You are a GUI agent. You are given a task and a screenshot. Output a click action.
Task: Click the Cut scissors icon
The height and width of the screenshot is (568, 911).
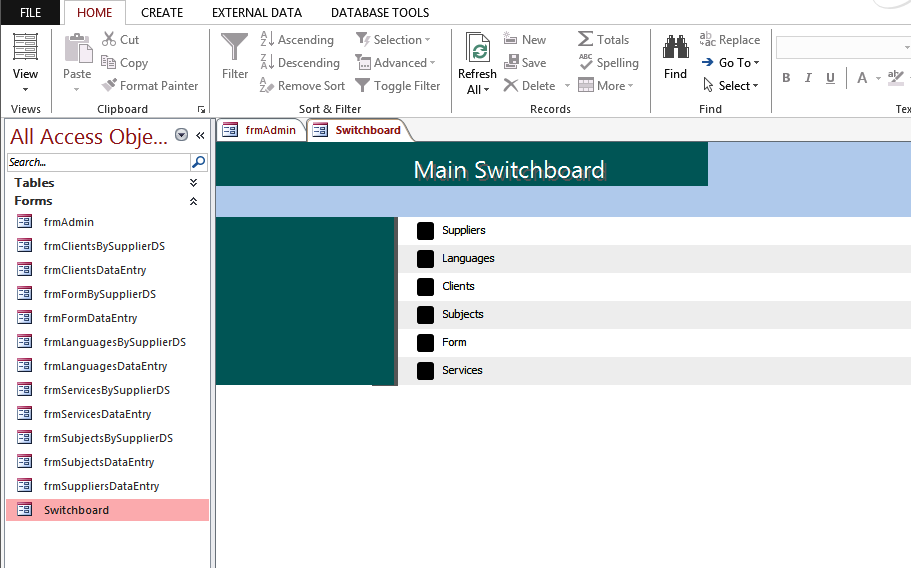click(x=109, y=39)
